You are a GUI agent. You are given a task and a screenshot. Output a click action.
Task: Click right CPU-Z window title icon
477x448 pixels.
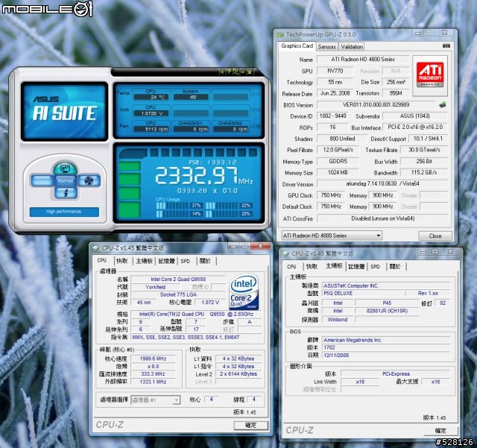coord(285,253)
